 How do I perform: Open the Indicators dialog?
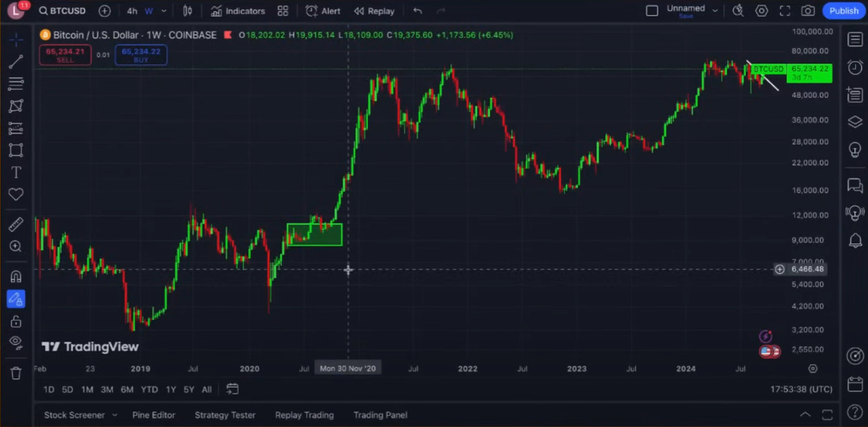[x=238, y=11]
